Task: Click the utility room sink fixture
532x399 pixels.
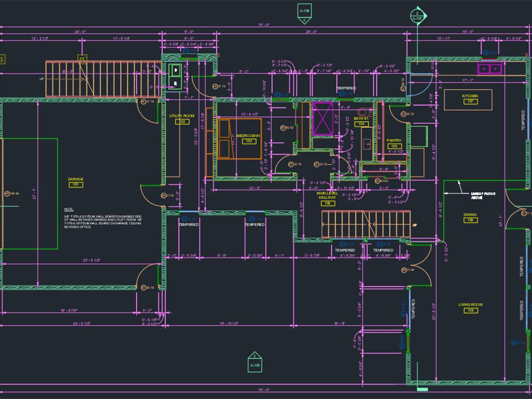Action: point(176,75)
